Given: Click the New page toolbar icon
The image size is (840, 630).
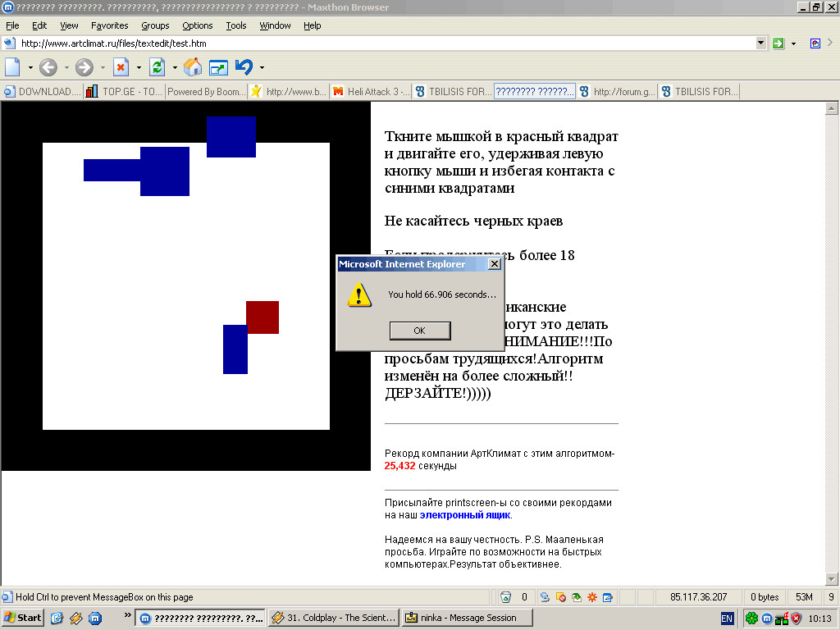Looking at the screenshot, I should pyautogui.click(x=12, y=67).
